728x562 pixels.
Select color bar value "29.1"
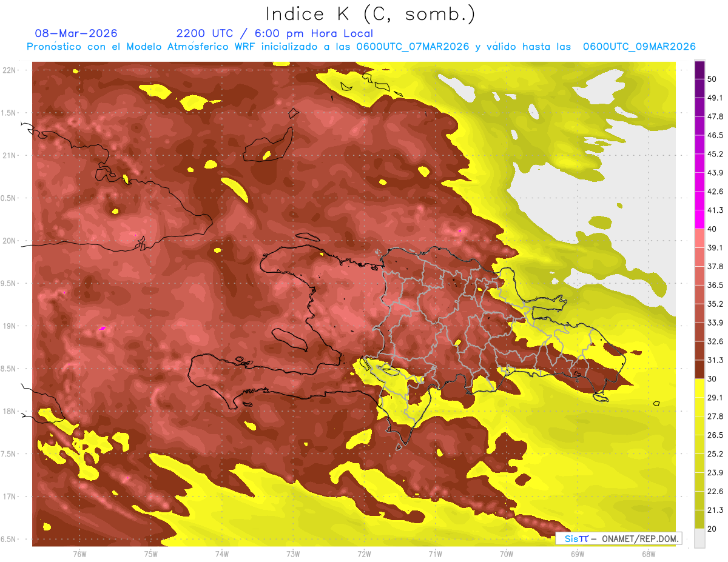[715, 398]
